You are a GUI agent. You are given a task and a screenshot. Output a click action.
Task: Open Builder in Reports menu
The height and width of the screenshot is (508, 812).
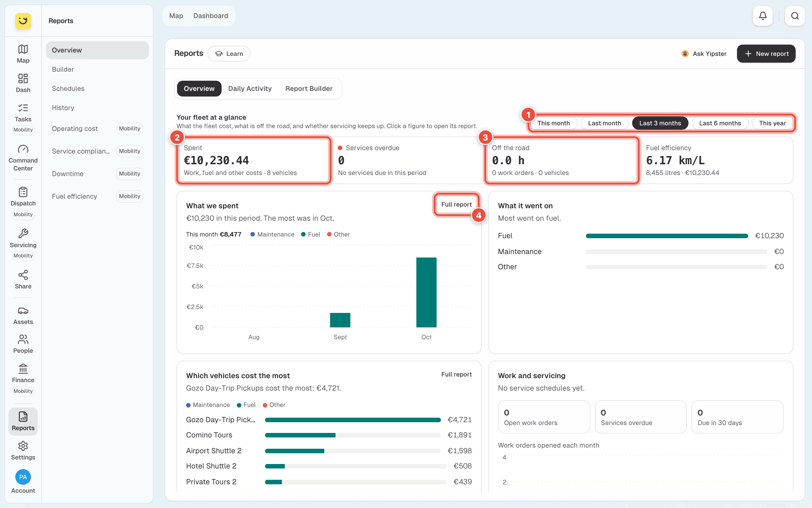tap(97, 69)
